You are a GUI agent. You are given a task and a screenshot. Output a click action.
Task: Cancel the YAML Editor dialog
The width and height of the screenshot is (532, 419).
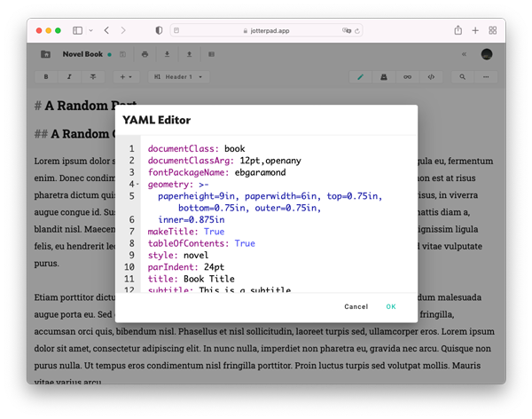coord(356,306)
